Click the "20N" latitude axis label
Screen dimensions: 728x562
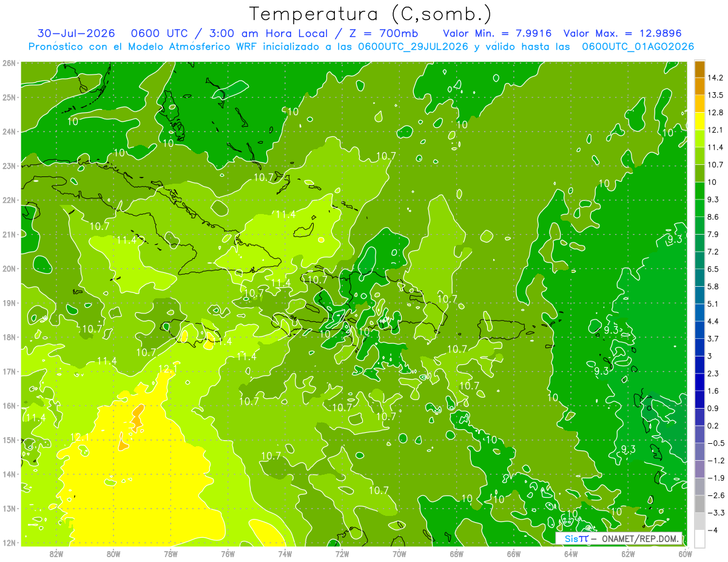click(x=8, y=269)
